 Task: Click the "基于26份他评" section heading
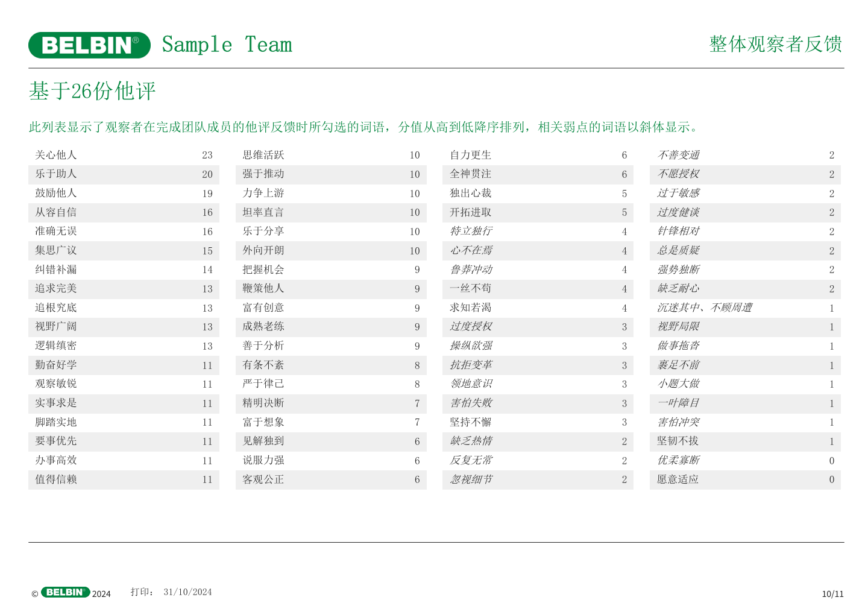coord(92,91)
